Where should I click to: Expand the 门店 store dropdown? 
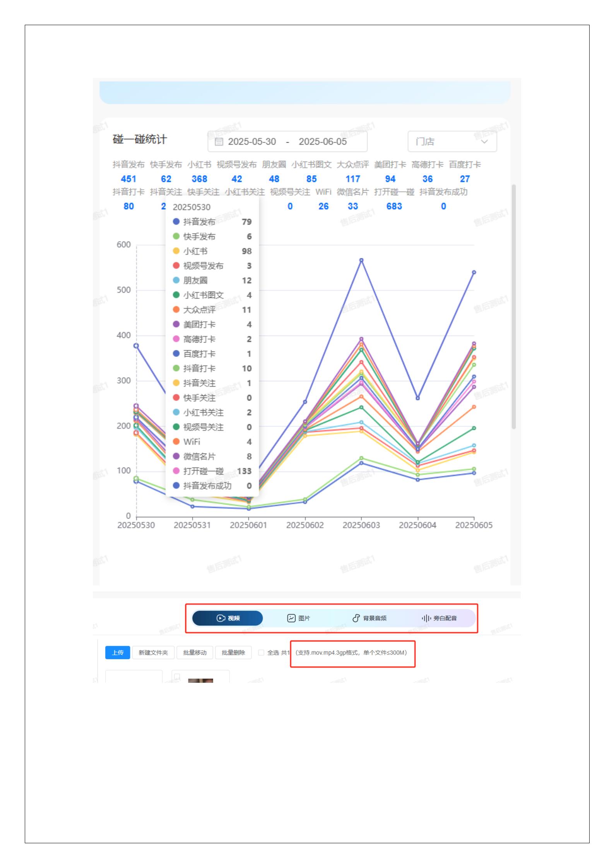click(x=452, y=142)
